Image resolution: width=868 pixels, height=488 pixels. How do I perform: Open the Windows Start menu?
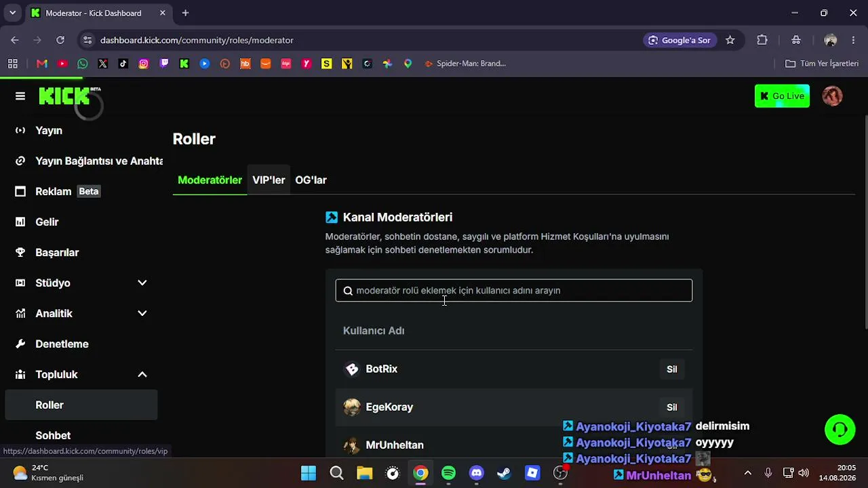309,473
